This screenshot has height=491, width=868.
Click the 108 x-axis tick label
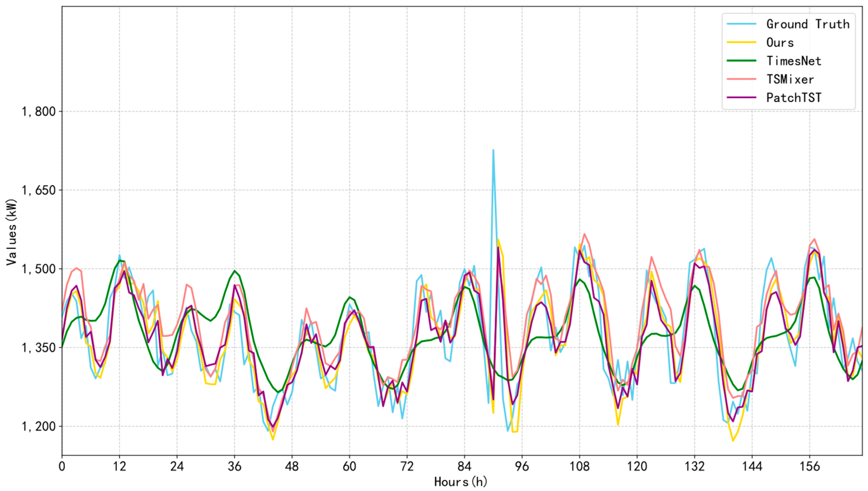[579, 466]
